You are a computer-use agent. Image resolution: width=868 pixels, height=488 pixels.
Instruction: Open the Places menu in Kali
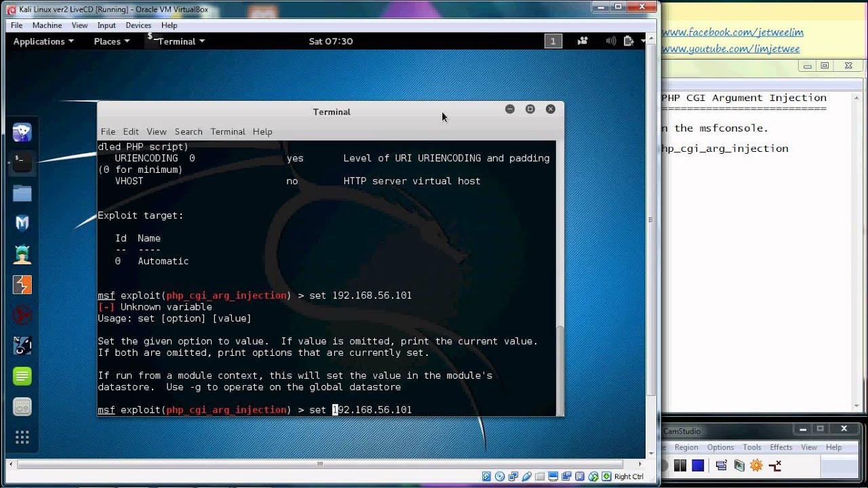coord(111,41)
